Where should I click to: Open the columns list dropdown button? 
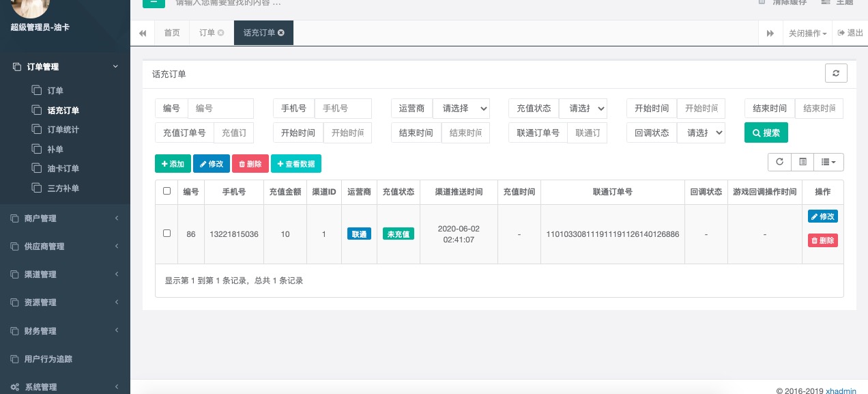click(828, 162)
